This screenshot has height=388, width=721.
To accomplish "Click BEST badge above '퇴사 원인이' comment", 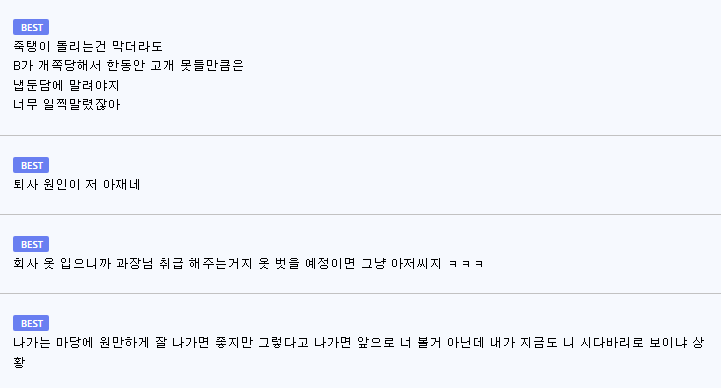I will 31,165.
